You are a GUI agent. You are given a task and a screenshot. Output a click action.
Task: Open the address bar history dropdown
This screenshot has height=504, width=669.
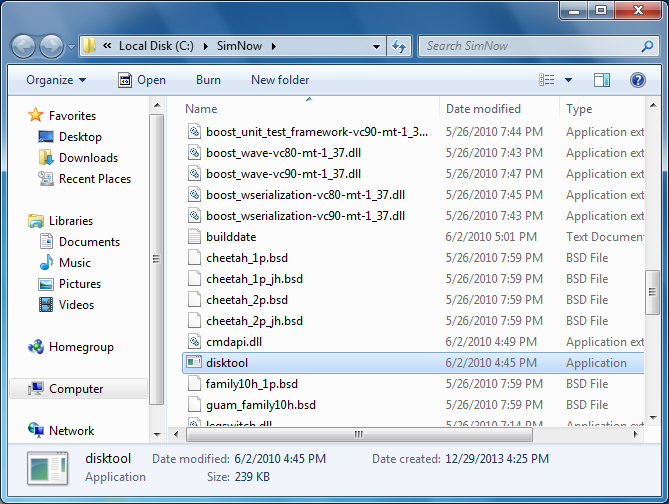coord(376,46)
